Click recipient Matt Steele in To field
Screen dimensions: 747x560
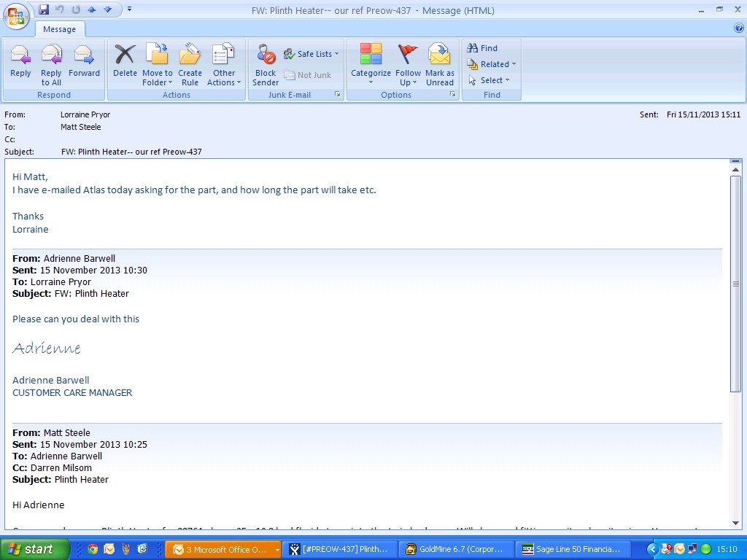[80, 127]
